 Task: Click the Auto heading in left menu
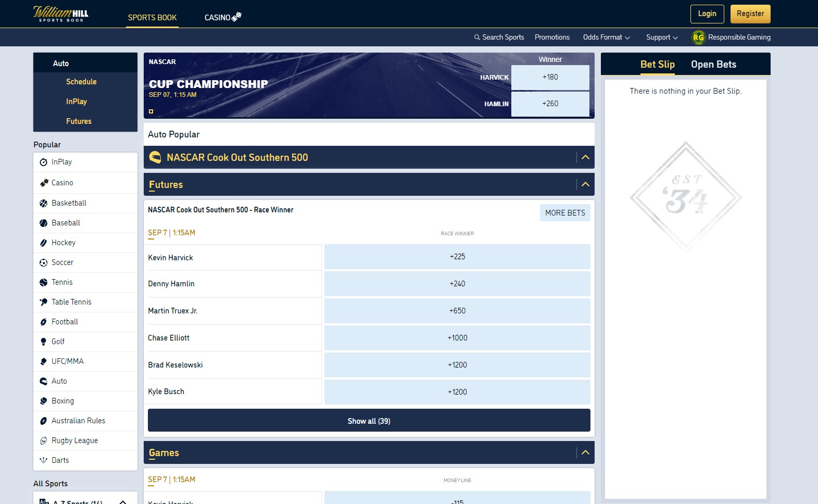(61, 64)
